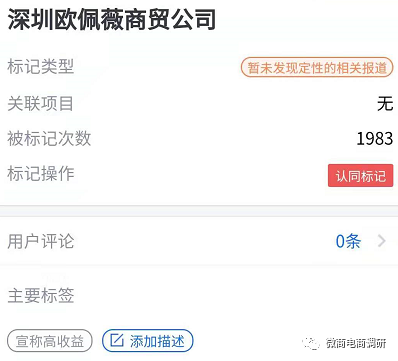The image size is (398, 361).
Task: Click the 添加描述 text
Action: click(x=157, y=341)
